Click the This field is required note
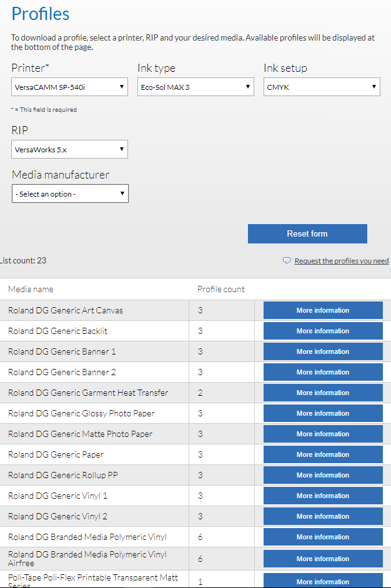Viewport: 391px width, 588px height. pos(44,109)
